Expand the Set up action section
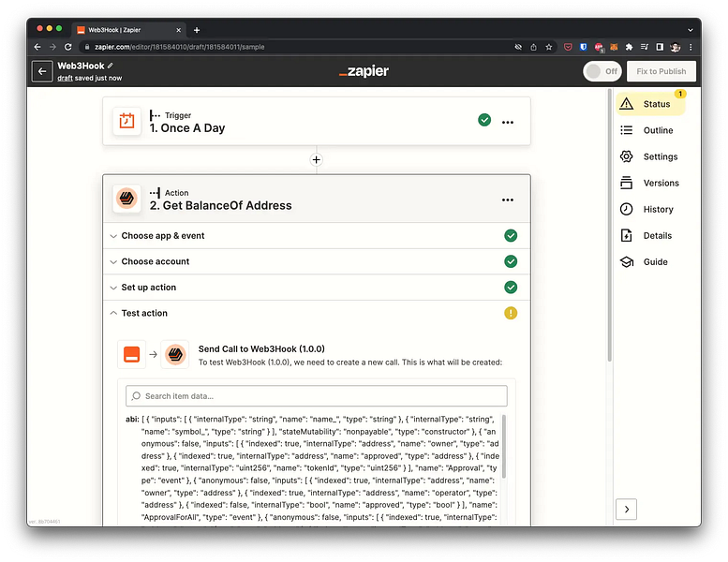Viewport: 728px width, 562px height. [316, 288]
